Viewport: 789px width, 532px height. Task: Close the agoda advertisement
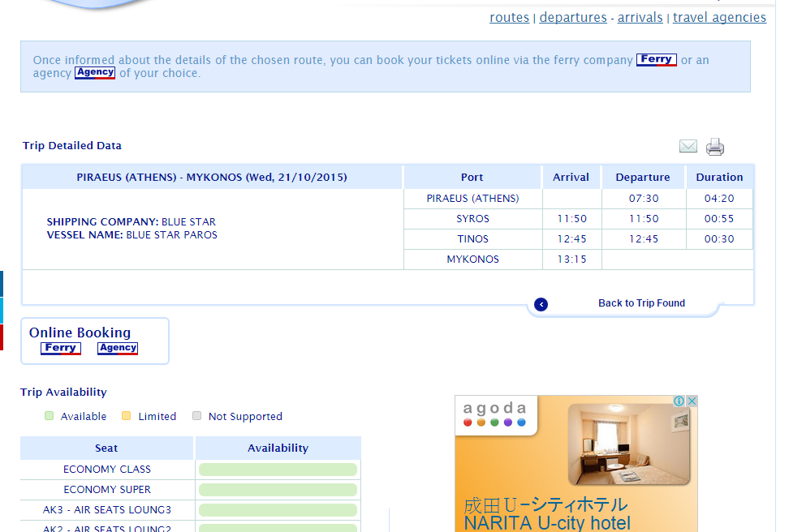click(692, 401)
